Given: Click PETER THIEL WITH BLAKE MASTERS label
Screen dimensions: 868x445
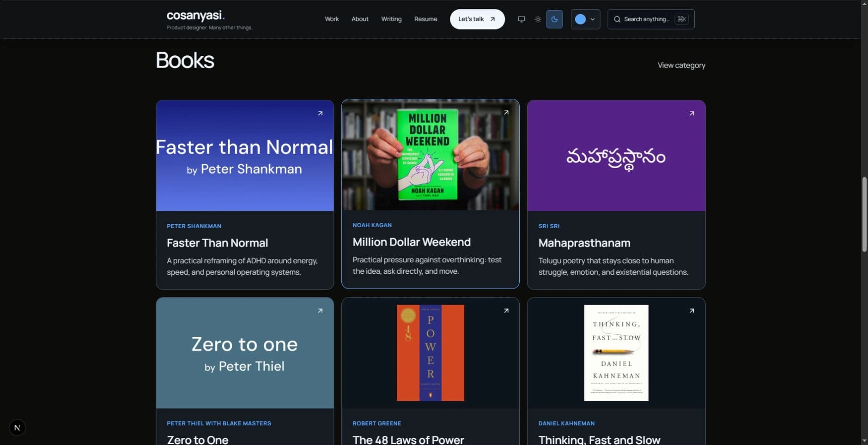Looking at the screenshot, I should coord(219,423).
